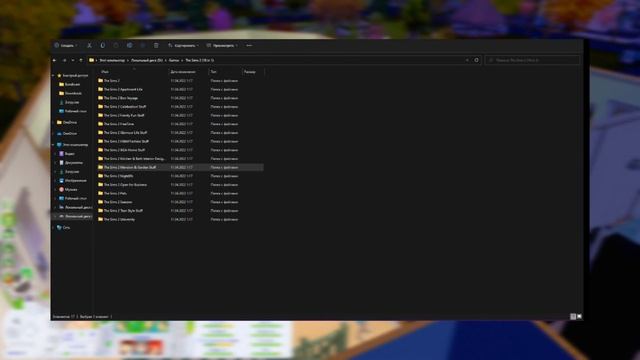Click the Cut scissors icon in toolbar
The image size is (640, 360).
pos(89,45)
